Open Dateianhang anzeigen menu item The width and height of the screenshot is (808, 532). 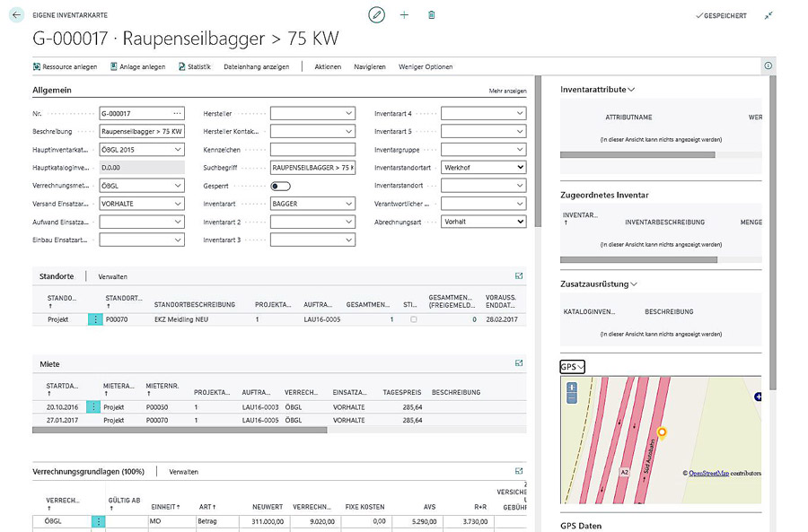click(x=256, y=67)
